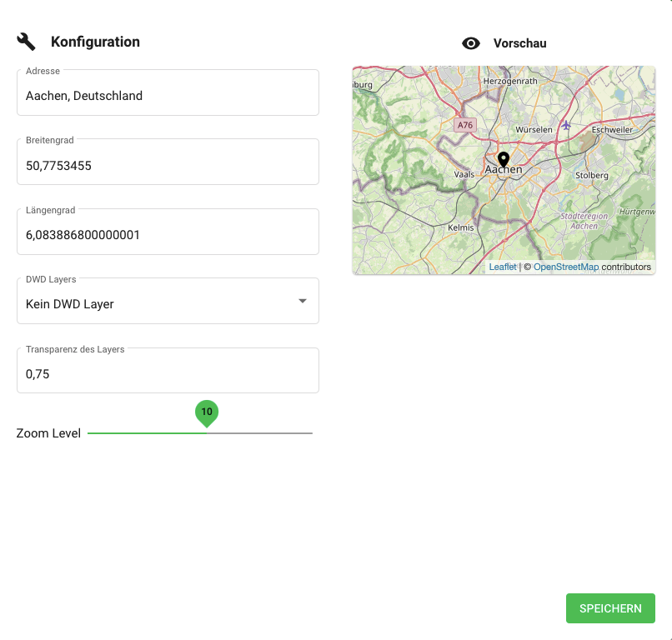Viewport: 672px width, 640px height.
Task: Open the Leaflet attribution link
Action: click(503, 267)
